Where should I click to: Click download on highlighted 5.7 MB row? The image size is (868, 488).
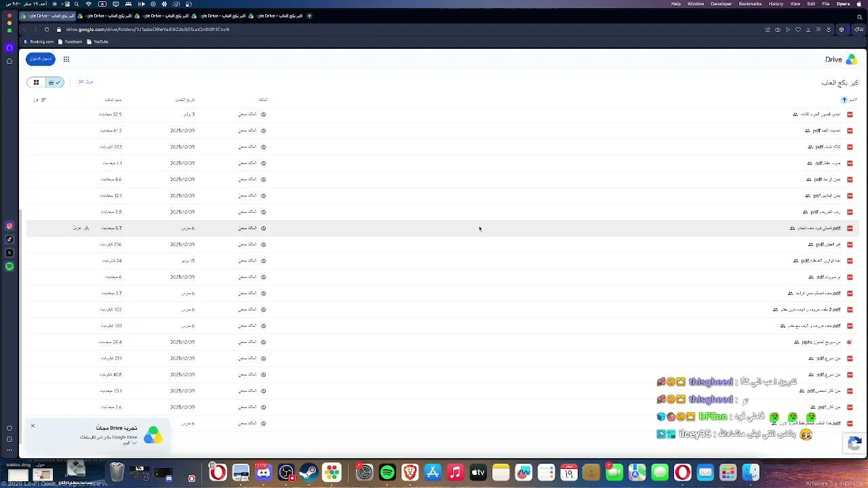pyautogui.click(x=81, y=228)
